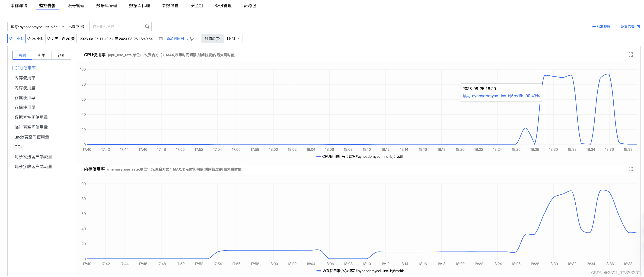The width and height of the screenshot is (644, 277).
Task: Click the refresh icon beside time comparison
Action: pos(192,39)
